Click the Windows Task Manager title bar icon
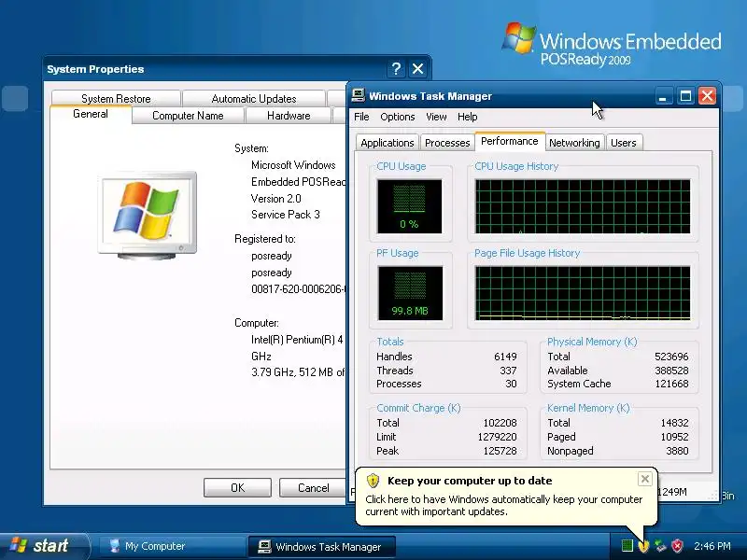 coord(359,96)
